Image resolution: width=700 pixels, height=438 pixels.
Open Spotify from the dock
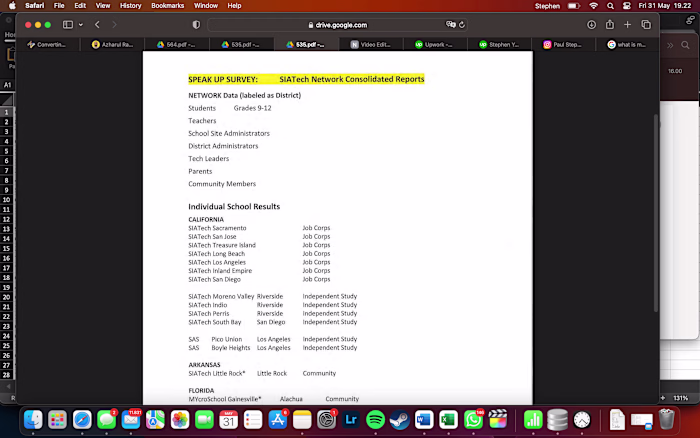pyautogui.click(x=375, y=420)
